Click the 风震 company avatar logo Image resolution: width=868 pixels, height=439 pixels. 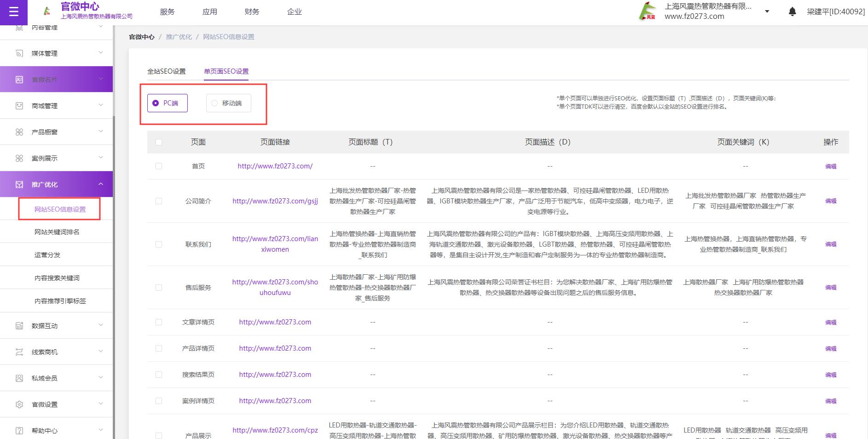(x=648, y=12)
